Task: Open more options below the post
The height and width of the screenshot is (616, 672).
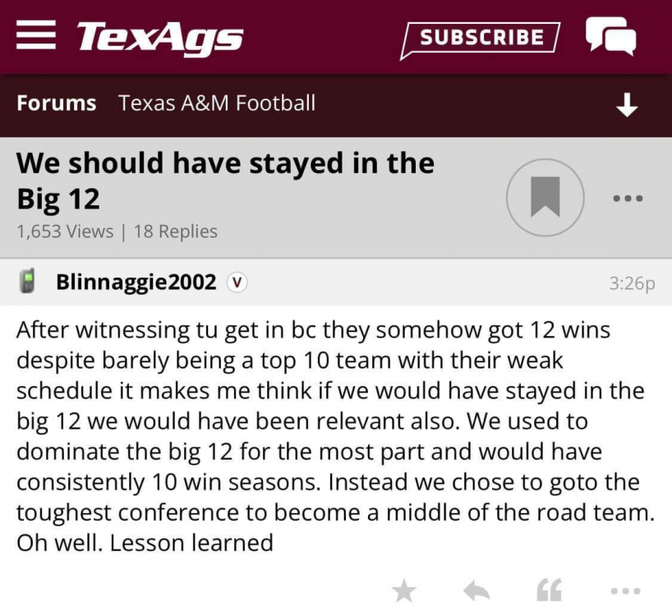Action: (x=625, y=591)
